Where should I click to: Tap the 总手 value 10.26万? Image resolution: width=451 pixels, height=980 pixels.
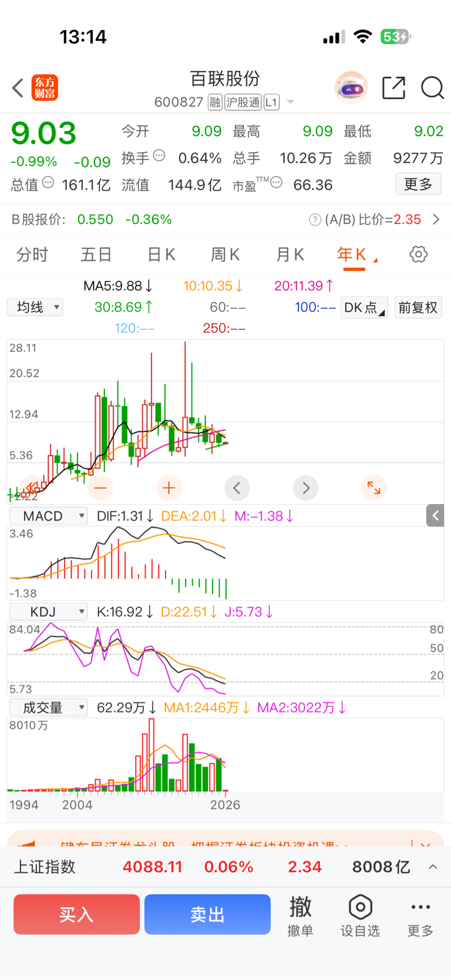[x=306, y=158]
